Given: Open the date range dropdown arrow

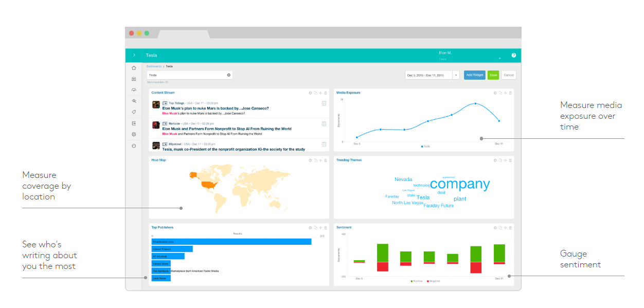Looking at the screenshot, I should [x=455, y=75].
